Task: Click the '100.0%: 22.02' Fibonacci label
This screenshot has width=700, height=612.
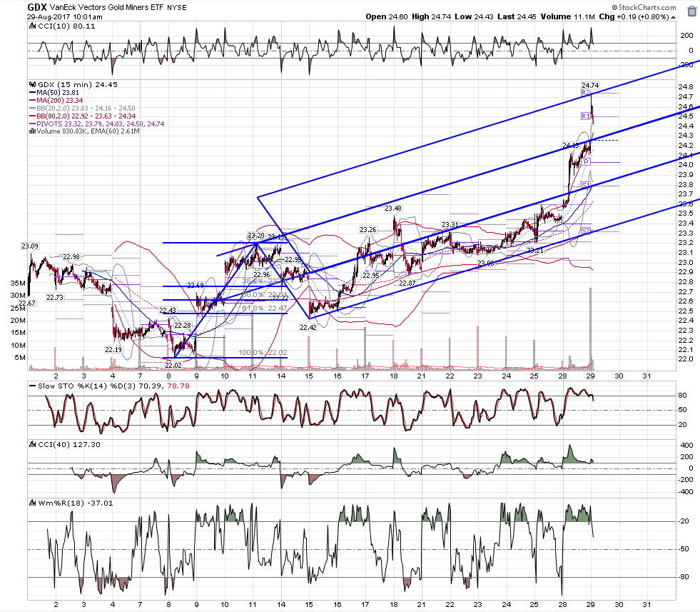Action: click(x=263, y=353)
